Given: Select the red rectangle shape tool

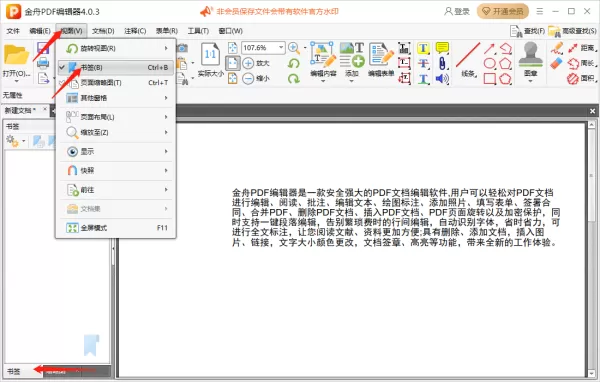Looking at the screenshot, I should coord(489,79).
